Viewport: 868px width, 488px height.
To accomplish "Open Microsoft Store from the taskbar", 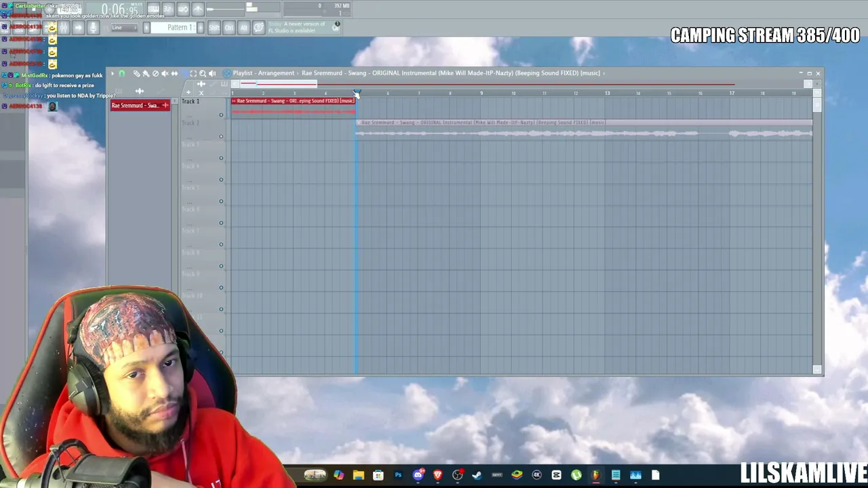I will pos(378,475).
